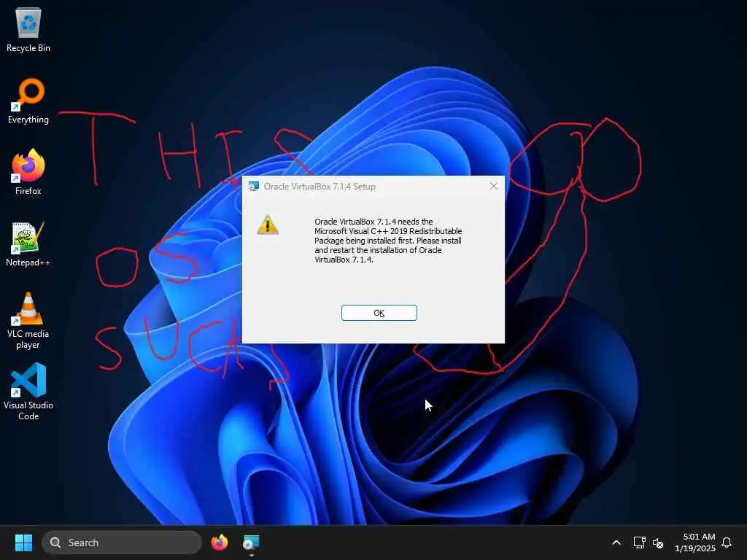Select the Everything search shortcut

coord(28,101)
